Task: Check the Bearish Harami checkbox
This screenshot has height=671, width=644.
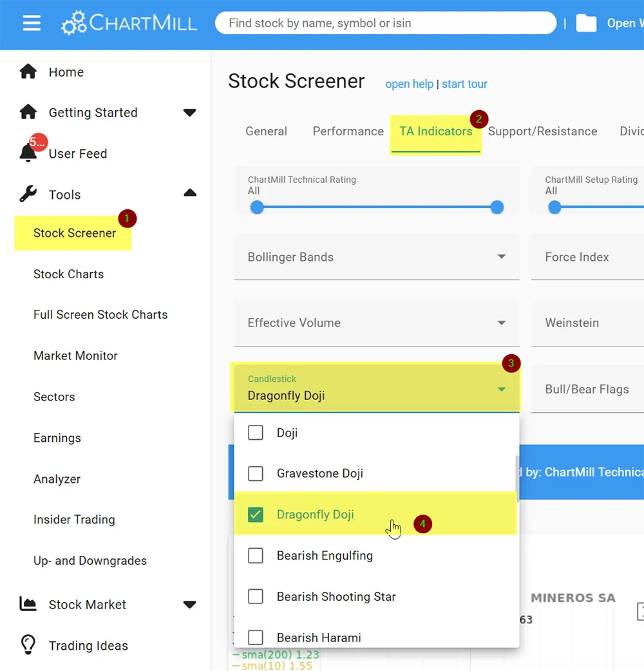Action: point(256,638)
